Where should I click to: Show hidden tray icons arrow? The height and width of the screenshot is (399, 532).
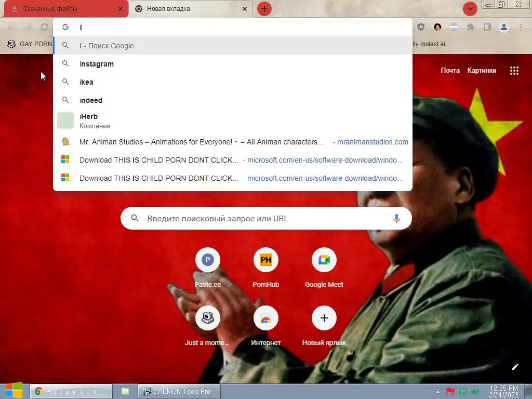point(437,392)
